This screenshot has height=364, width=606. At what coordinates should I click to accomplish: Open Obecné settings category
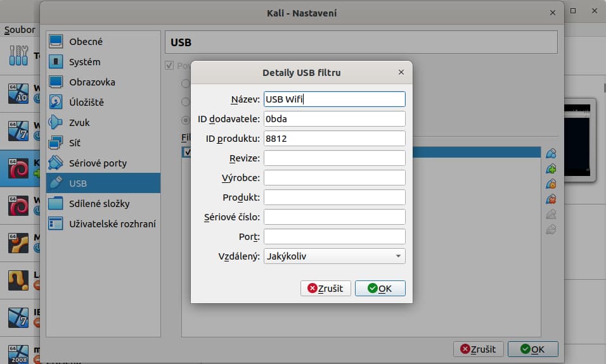tap(103, 41)
